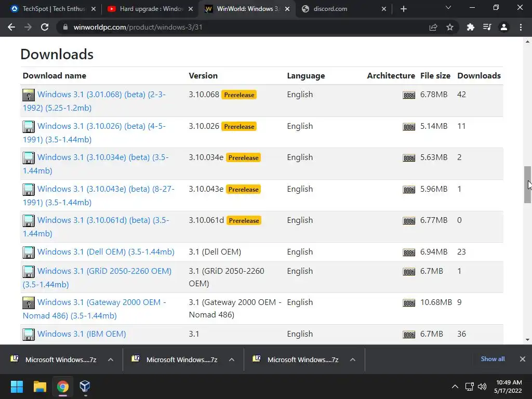Open the network icon in the system tray

point(469,387)
